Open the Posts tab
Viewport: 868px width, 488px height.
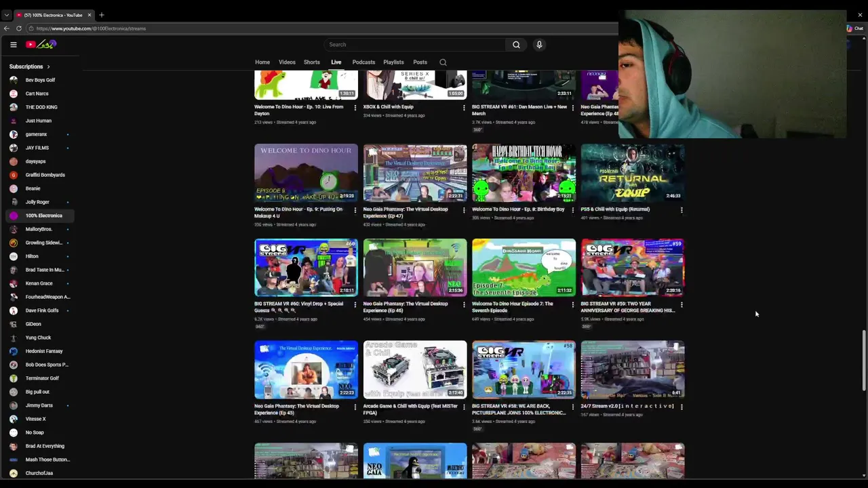tap(420, 62)
